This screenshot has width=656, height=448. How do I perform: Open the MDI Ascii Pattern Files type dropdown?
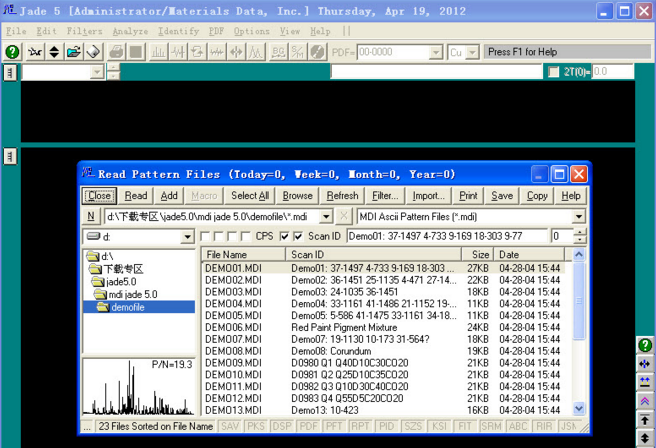coord(579,217)
